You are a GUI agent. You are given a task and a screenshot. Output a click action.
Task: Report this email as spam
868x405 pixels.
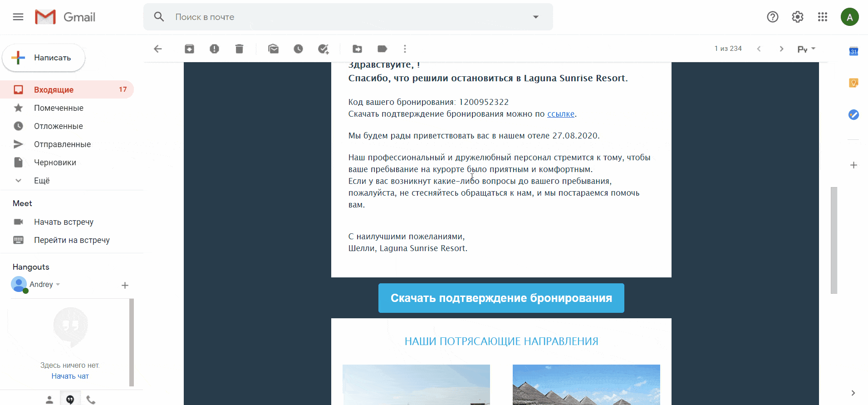pyautogui.click(x=214, y=49)
